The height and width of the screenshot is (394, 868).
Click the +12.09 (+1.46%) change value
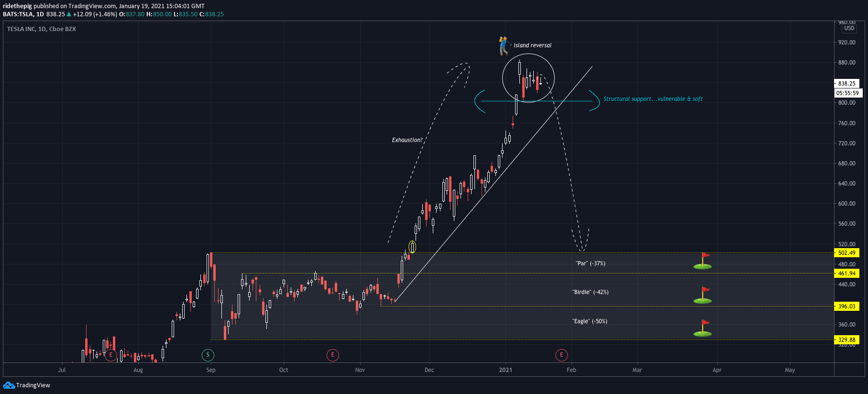click(x=95, y=14)
